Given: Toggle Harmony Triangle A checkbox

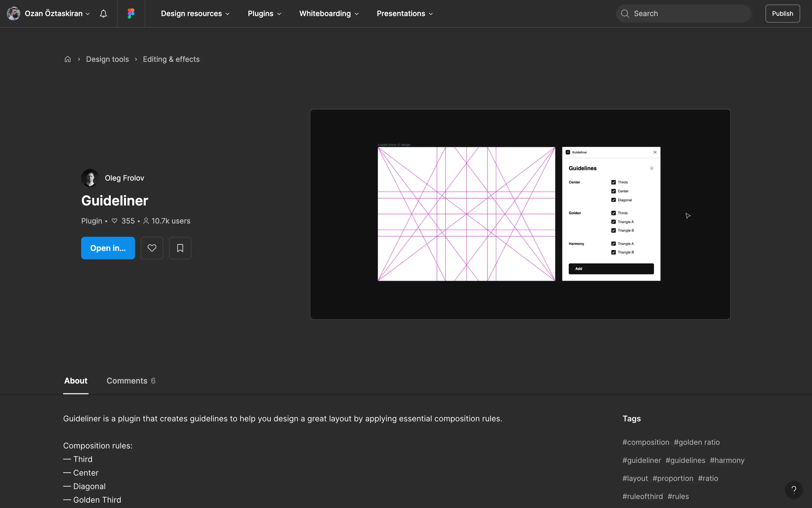Looking at the screenshot, I should 613,244.
